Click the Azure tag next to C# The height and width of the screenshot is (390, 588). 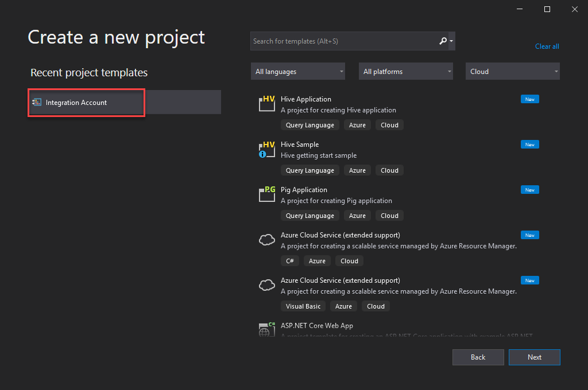click(317, 261)
